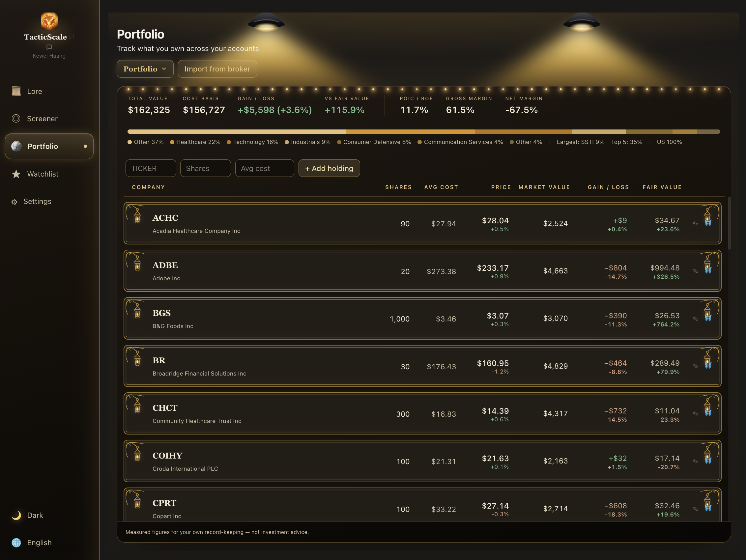This screenshot has width=746, height=560.
Task: Click the Avg cost input field
Action: (x=264, y=168)
